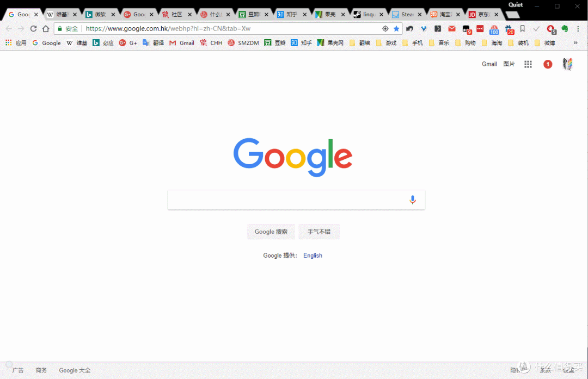Go to the home page icon
This screenshot has width=588, height=379.
[x=46, y=28]
